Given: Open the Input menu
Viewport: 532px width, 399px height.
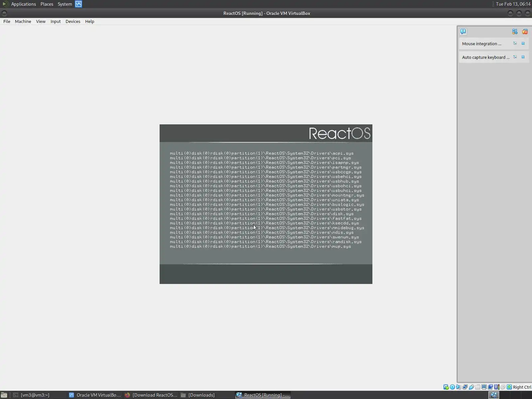Looking at the screenshot, I should (56, 21).
